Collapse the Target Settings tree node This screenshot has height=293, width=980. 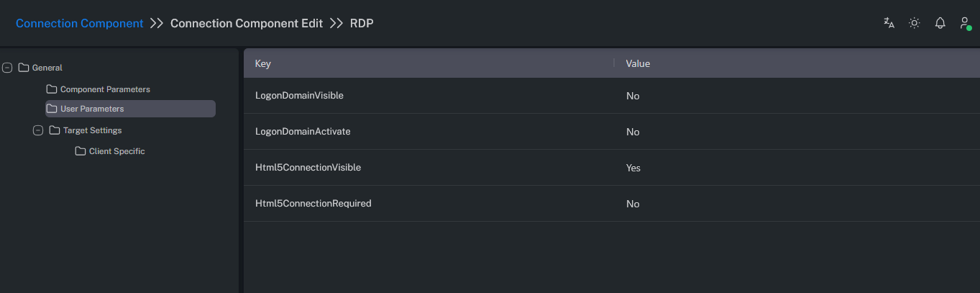pyautogui.click(x=38, y=130)
